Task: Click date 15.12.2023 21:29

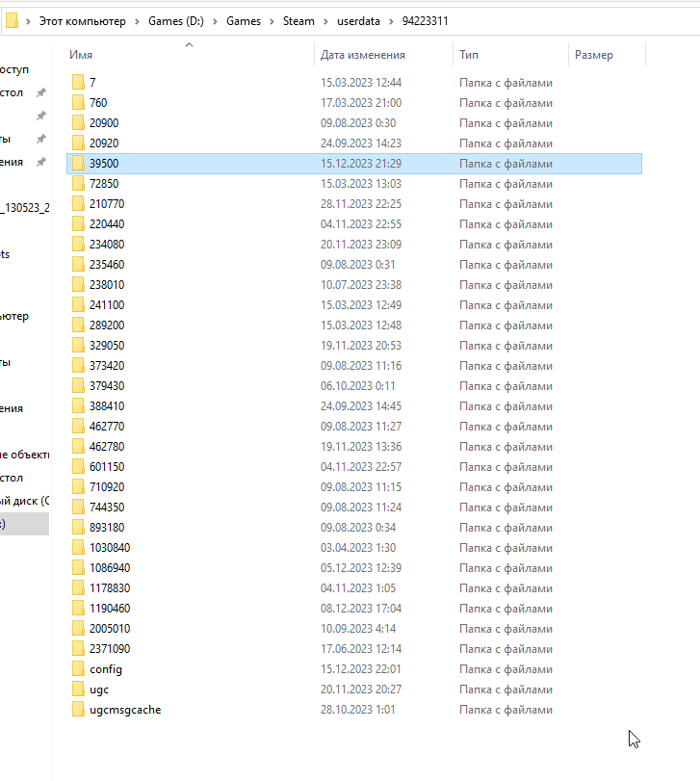Action: [x=361, y=164]
